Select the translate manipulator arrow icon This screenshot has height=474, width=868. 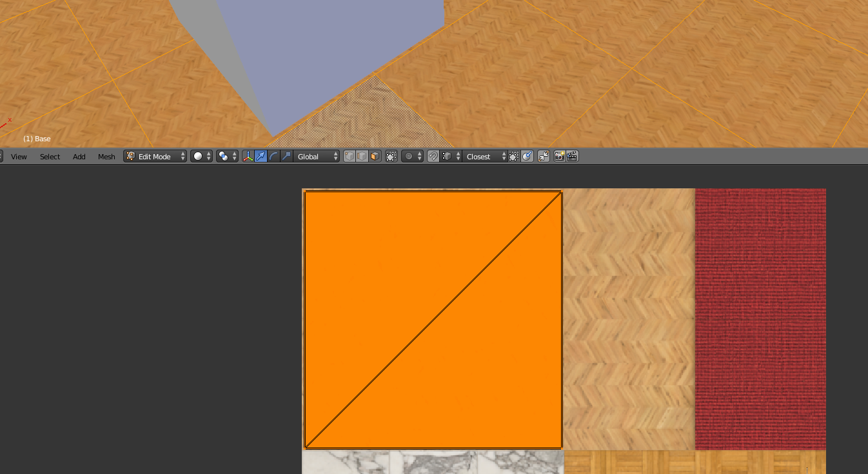(261, 156)
